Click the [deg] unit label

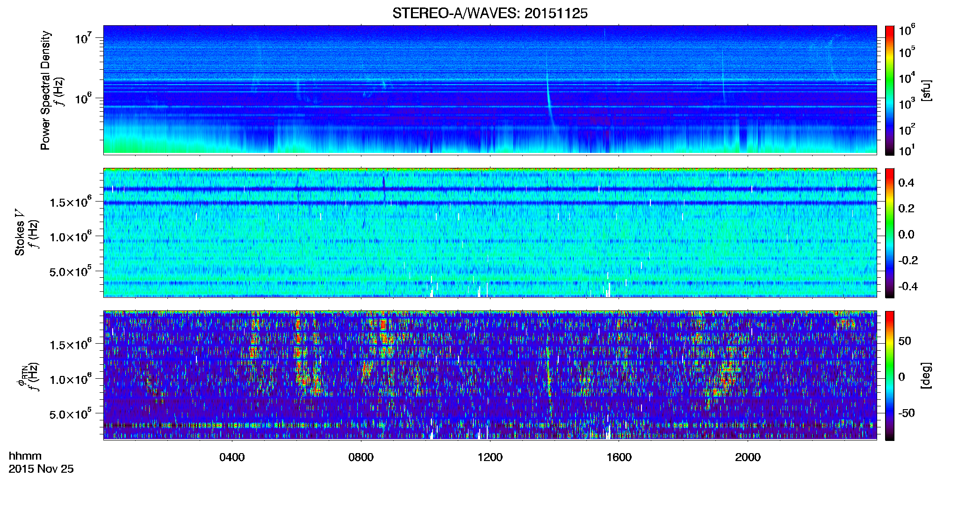point(926,375)
